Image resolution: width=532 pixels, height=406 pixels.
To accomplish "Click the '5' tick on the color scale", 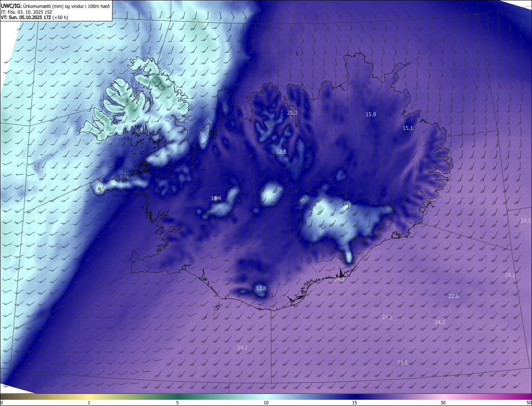I will [x=177, y=403].
